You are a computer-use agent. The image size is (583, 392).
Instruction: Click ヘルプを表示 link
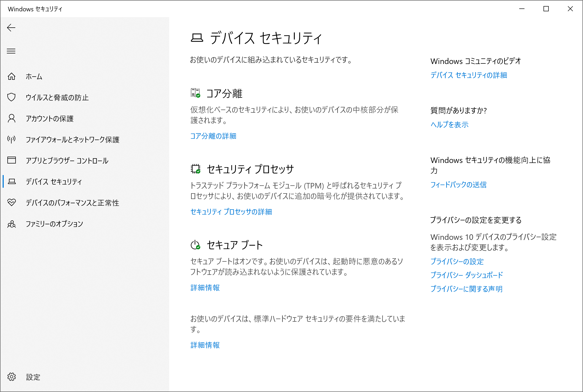pos(449,125)
